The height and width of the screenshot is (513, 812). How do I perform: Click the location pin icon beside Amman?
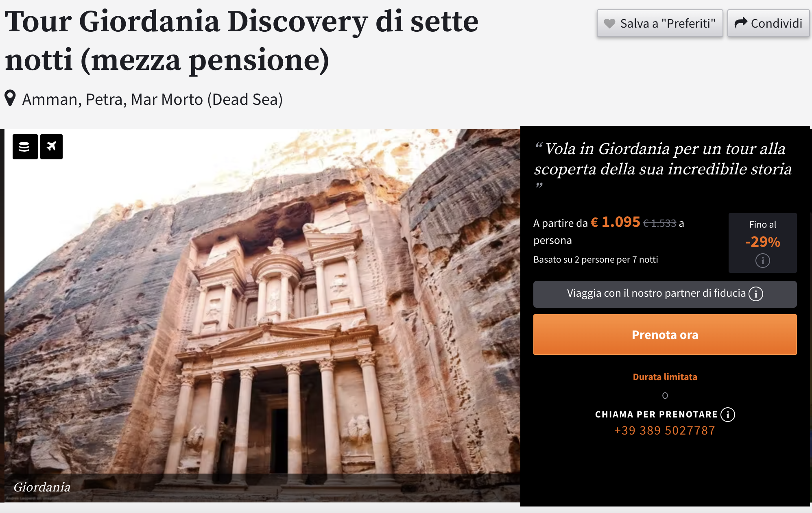point(10,98)
